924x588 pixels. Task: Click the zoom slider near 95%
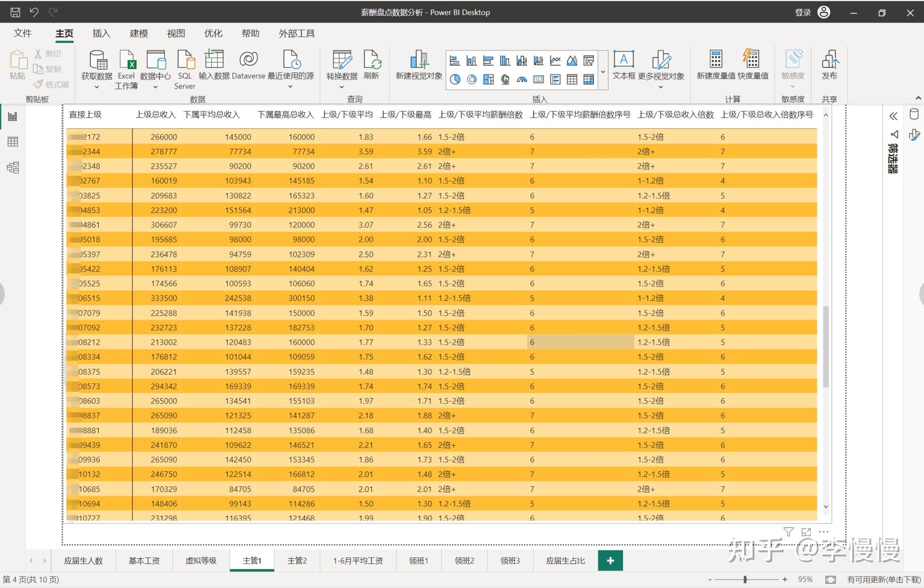(746, 580)
